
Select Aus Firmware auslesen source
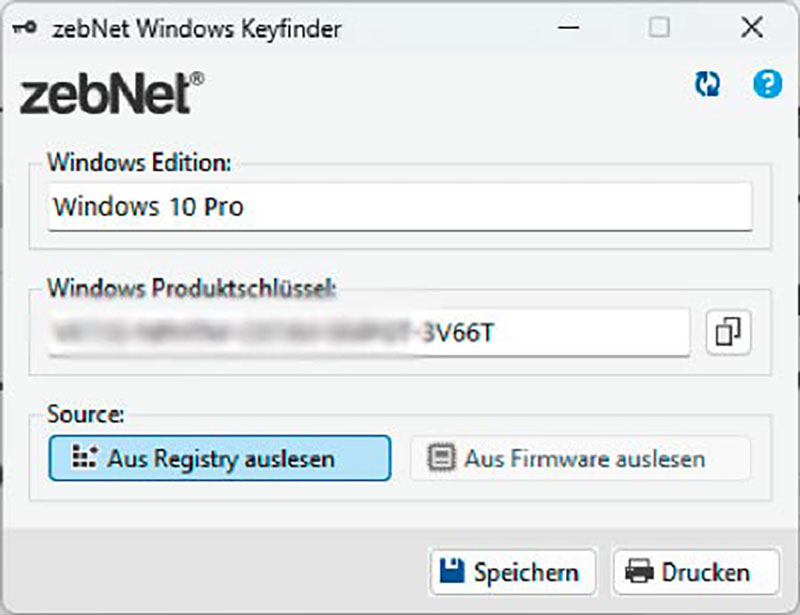pyautogui.click(x=580, y=458)
